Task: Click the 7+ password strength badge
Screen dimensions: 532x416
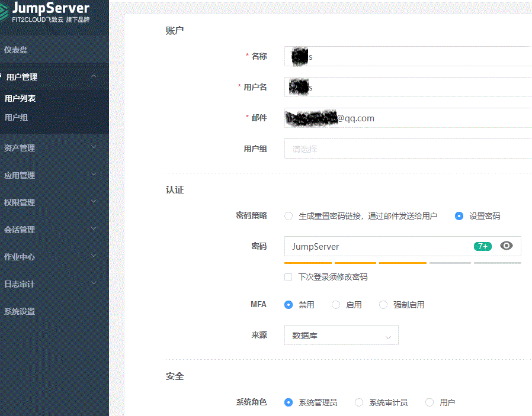Action: pyautogui.click(x=482, y=246)
